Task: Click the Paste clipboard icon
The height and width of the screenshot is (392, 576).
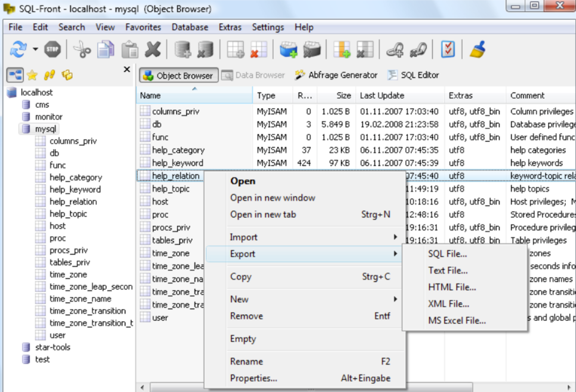Action: (x=130, y=50)
